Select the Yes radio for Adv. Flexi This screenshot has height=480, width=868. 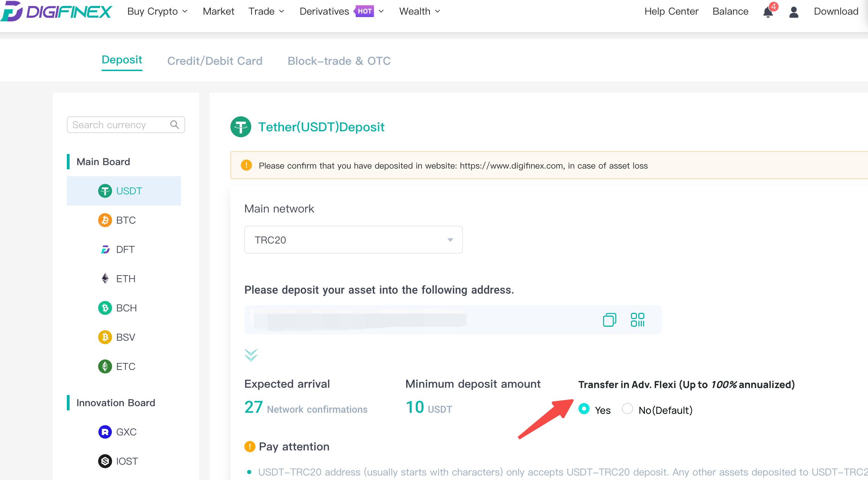pyautogui.click(x=584, y=409)
